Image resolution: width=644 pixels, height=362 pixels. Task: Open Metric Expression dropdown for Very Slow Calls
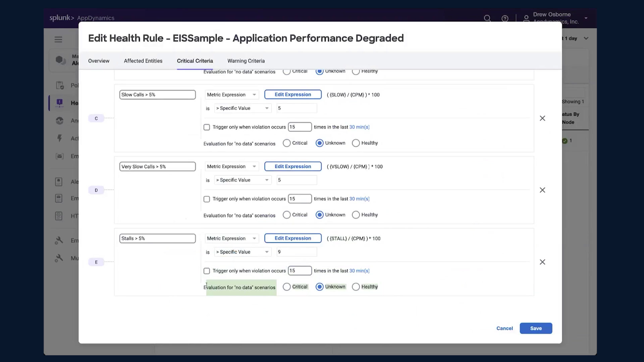coord(232,167)
